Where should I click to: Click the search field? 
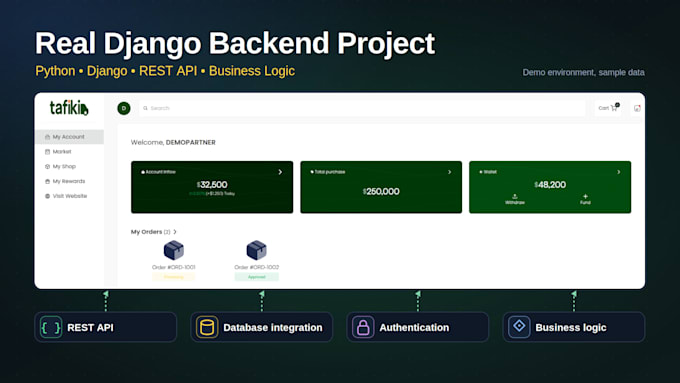362,108
